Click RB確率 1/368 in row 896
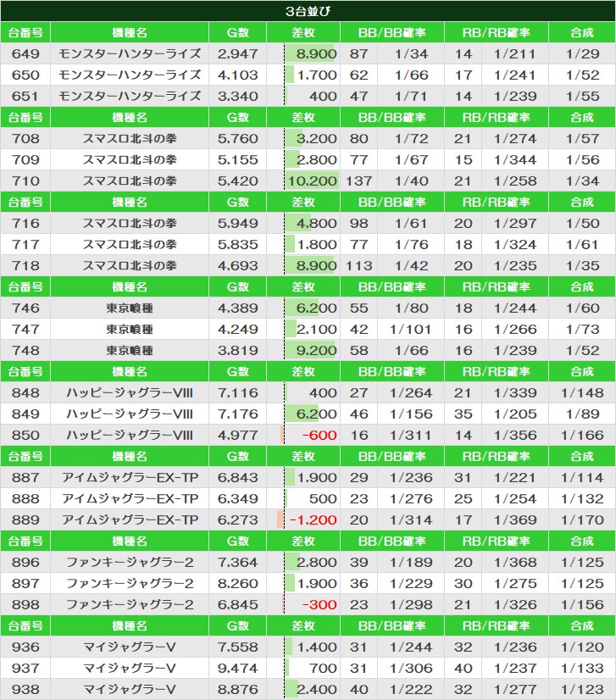The image size is (616, 700). (514, 563)
